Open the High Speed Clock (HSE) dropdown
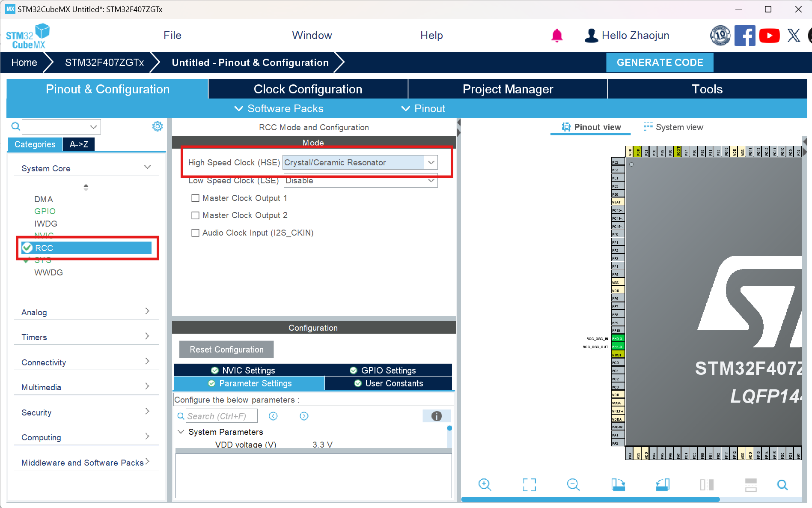 pyautogui.click(x=431, y=162)
